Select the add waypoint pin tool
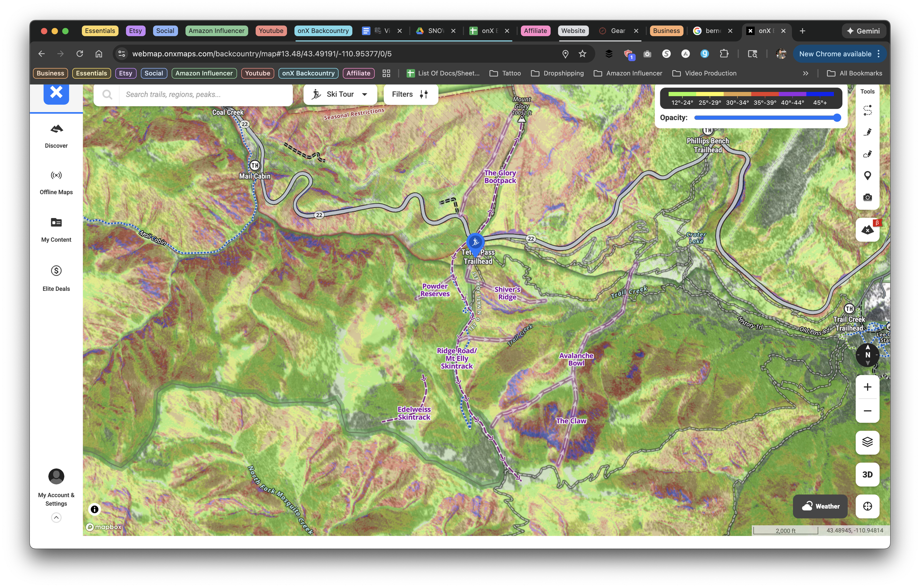Screen dimensions: 920x588 867,176
